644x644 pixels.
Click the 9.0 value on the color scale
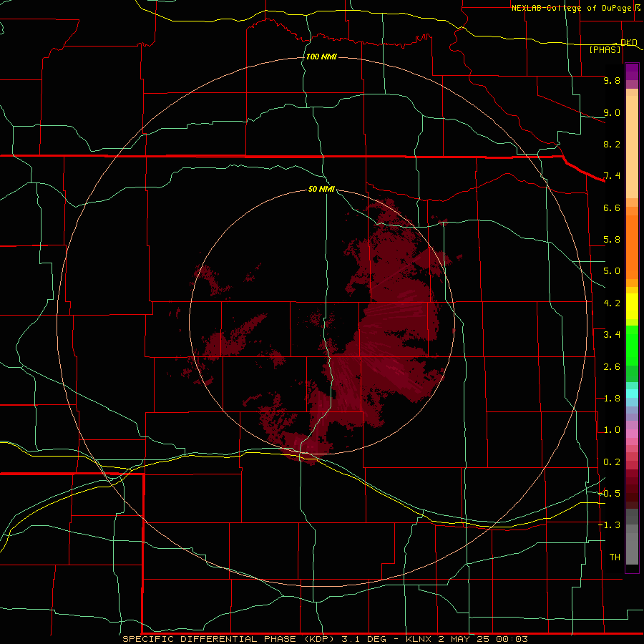click(612, 112)
